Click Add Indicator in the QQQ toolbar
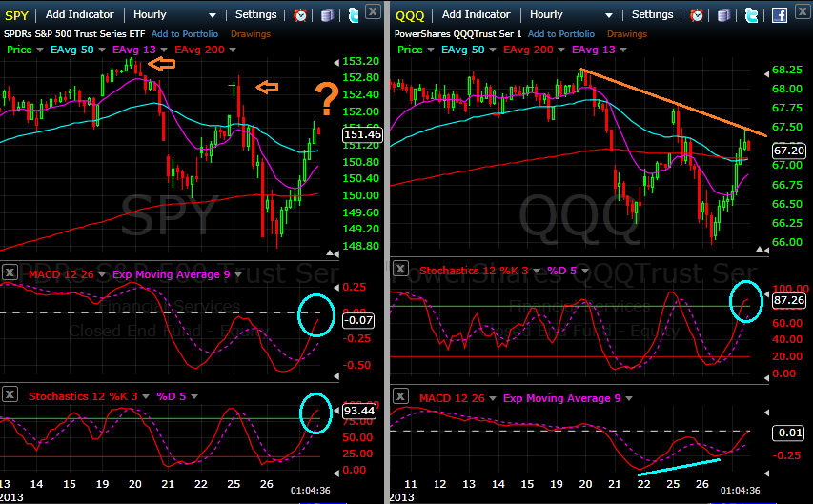The image size is (813, 504). (476, 14)
